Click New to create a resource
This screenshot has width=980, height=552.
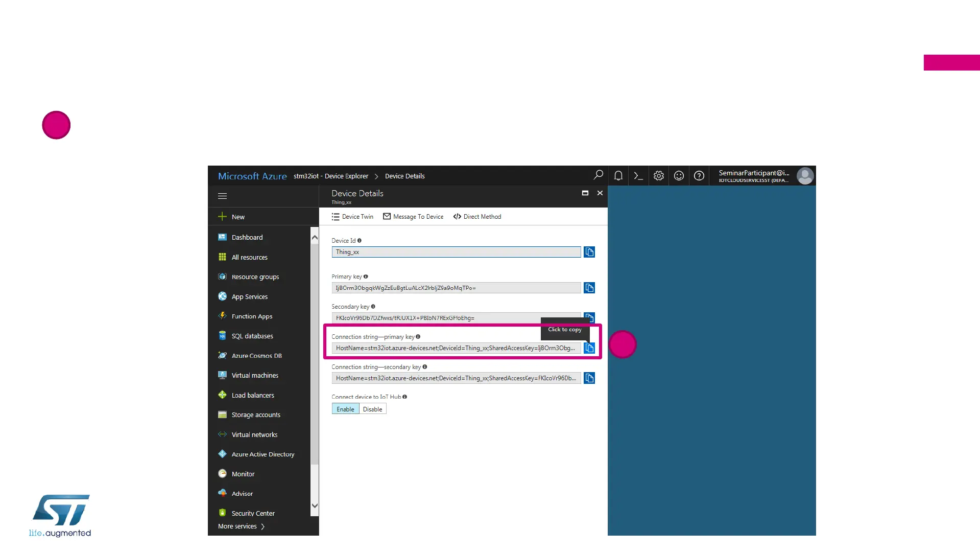pyautogui.click(x=238, y=217)
